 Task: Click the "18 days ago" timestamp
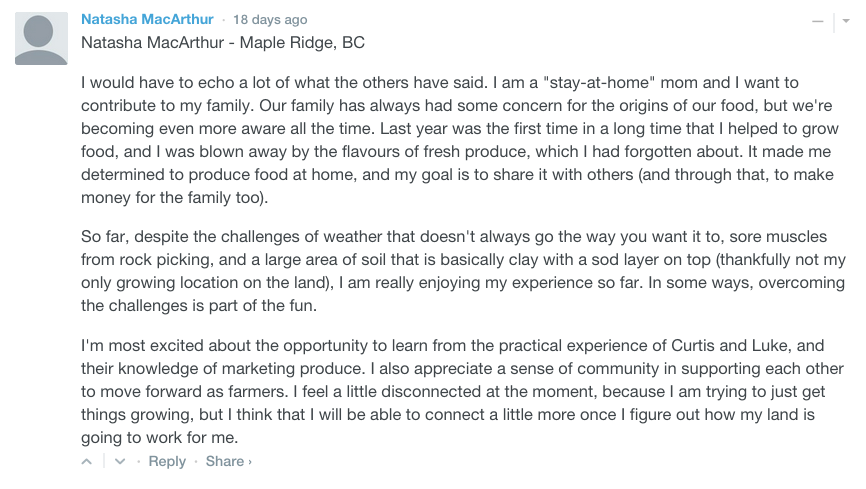(x=268, y=19)
